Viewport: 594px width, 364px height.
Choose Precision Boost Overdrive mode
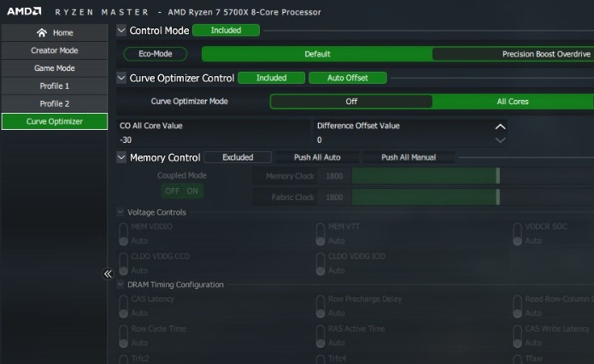[x=513, y=54]
